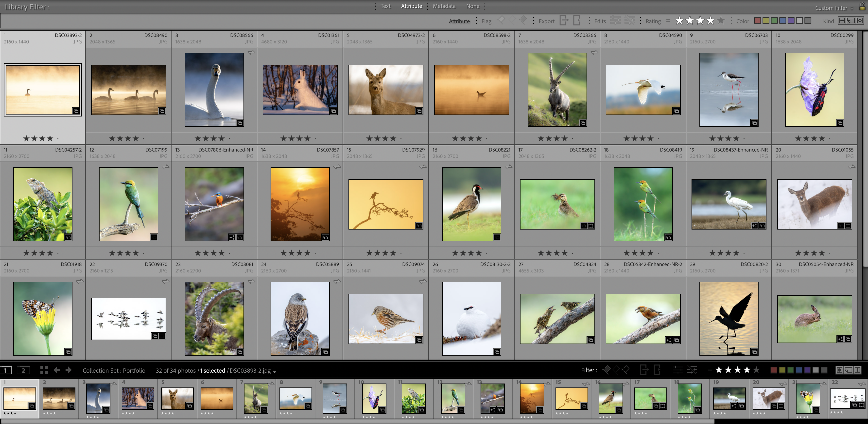Image resolution: width=868 pixels, height=424 pixels.
Task: Go back with the left arrow
Action: pos(57,370)
